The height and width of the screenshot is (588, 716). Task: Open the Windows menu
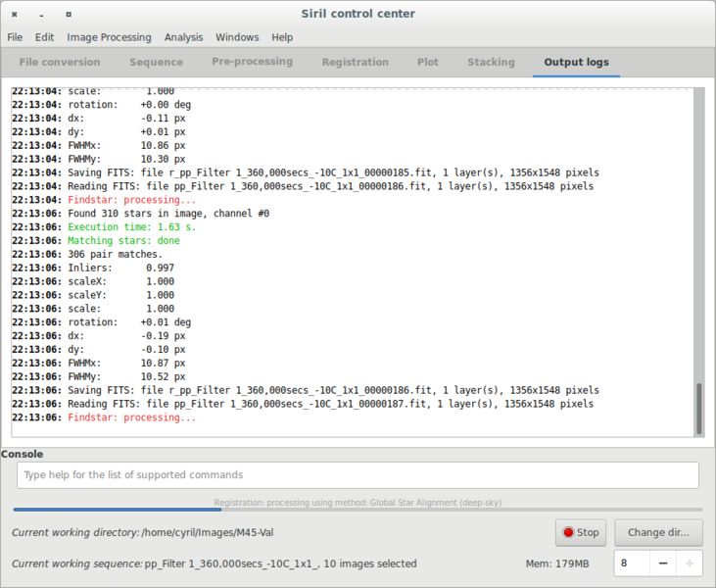237,37
